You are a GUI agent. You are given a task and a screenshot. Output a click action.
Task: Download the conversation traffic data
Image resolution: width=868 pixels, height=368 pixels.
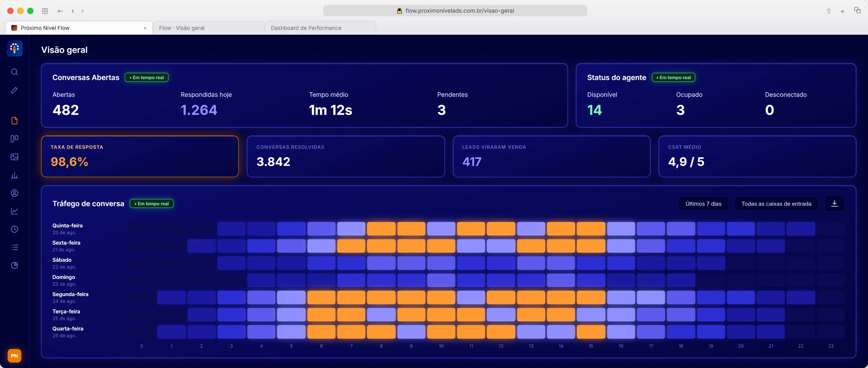[x=834, y=204]
